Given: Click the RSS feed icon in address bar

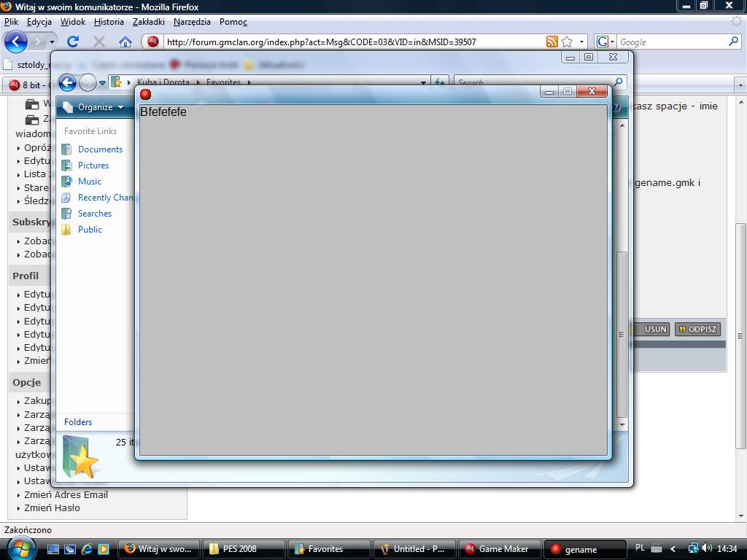Looking at the screenshot, I should (x=552, y=42).
